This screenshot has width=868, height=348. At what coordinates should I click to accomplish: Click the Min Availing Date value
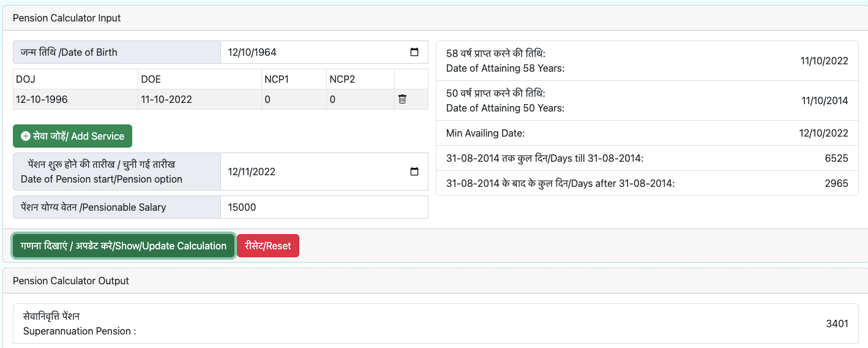[x=823, y=133]
